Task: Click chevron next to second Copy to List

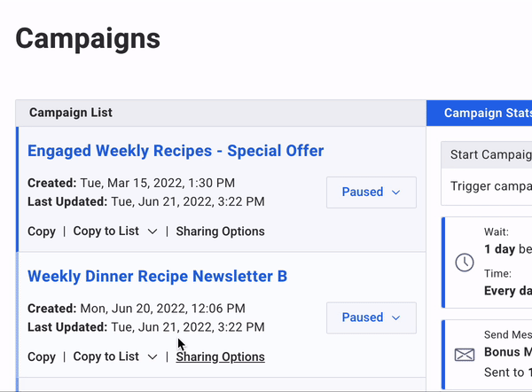Action: tap(153, 357)
